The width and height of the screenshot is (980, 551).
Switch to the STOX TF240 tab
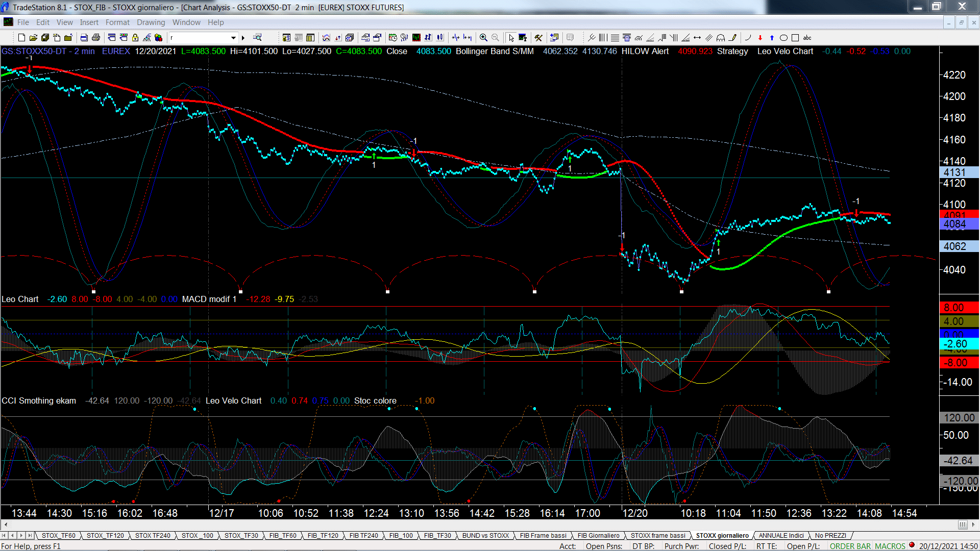153,536
